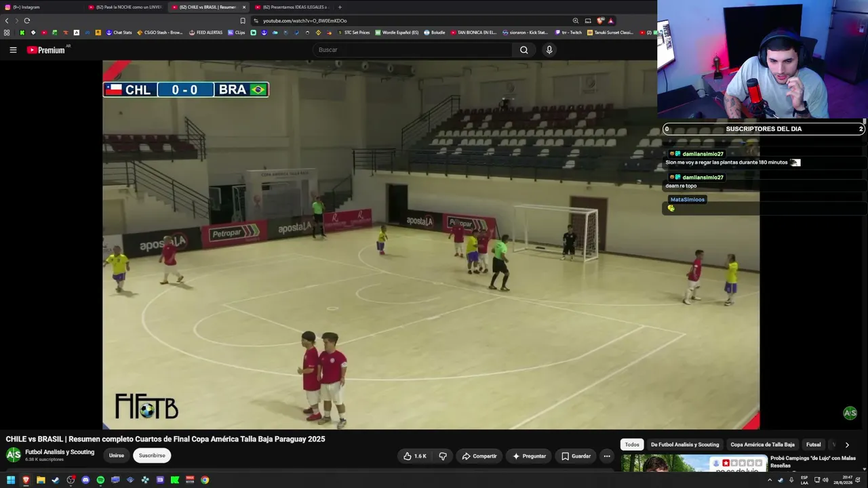Open sionaron - Kick Stat... bookmark

click(x=525, y=33)
